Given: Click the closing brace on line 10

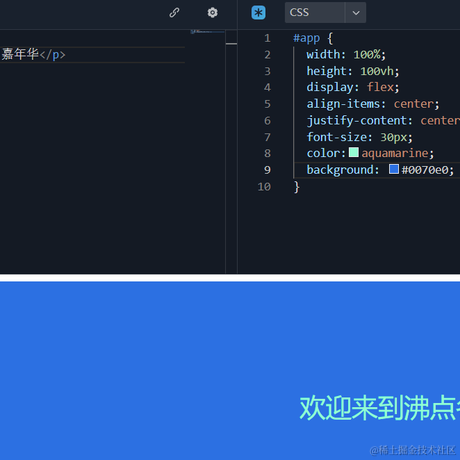Looking at the screenshot, I should click(297, 187).
